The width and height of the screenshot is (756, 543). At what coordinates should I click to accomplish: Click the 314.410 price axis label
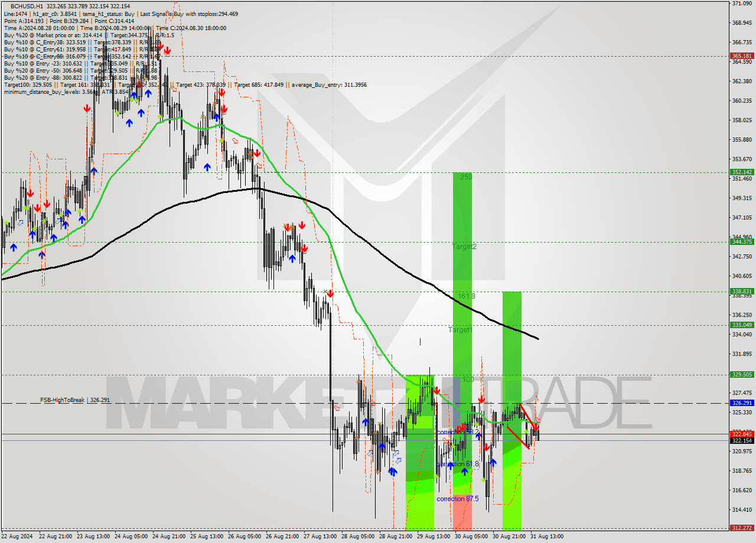point(741,509)
